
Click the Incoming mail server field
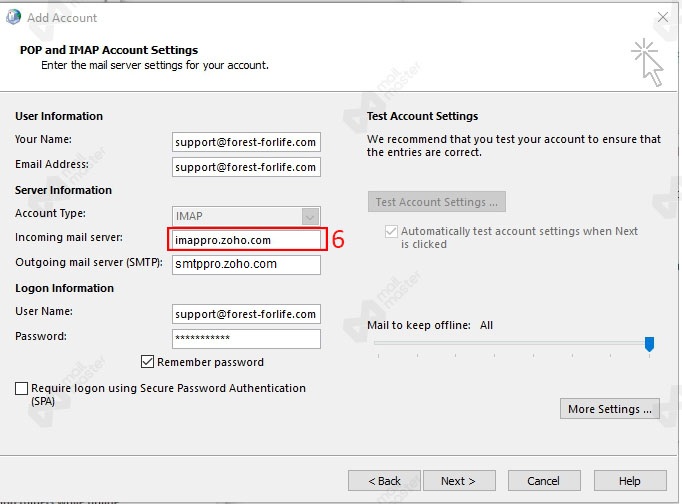[x=245, y=240]
